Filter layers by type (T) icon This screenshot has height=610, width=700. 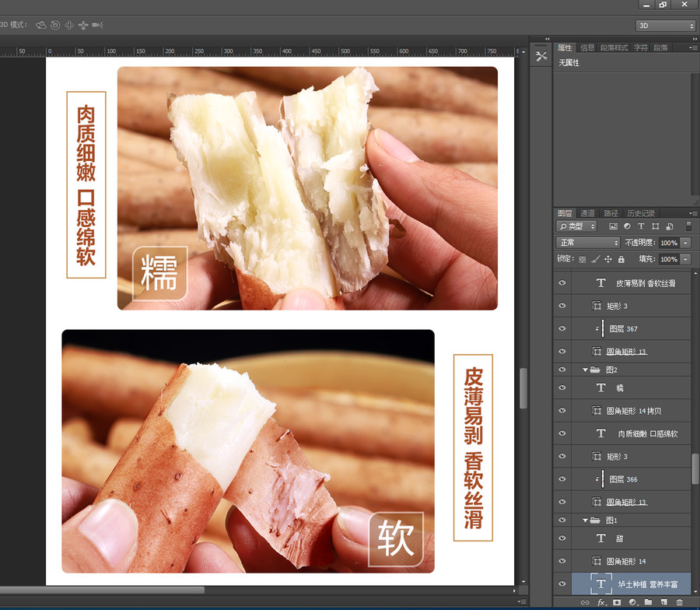[641, 226]
